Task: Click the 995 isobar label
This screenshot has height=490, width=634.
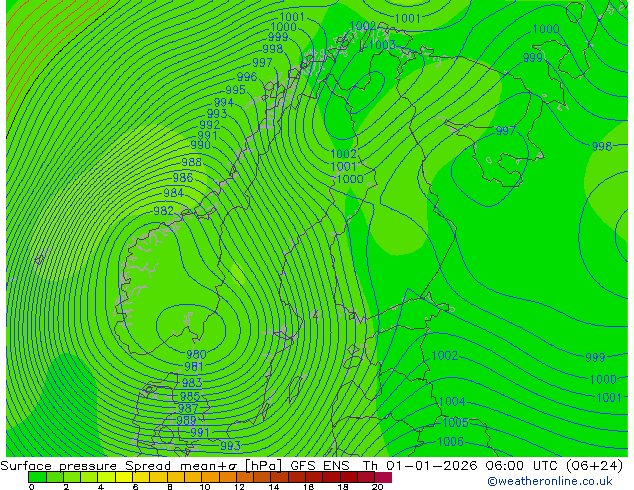Action: point(235,90)
